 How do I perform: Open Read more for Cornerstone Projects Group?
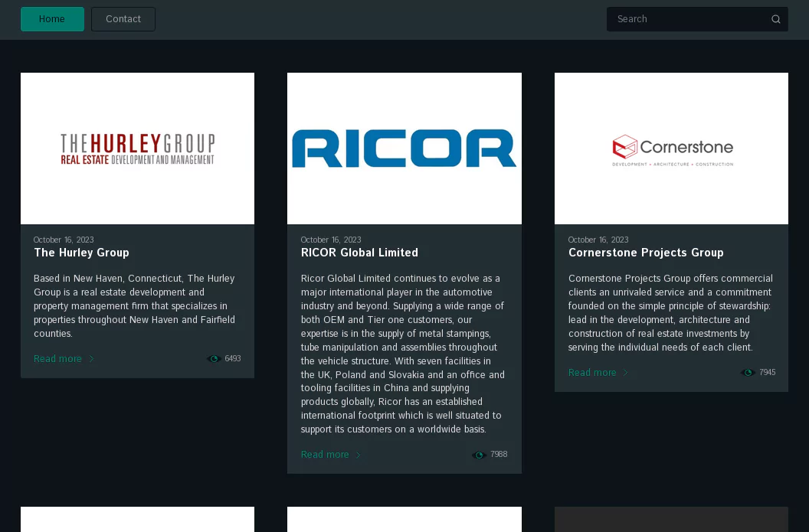point(592,373)
